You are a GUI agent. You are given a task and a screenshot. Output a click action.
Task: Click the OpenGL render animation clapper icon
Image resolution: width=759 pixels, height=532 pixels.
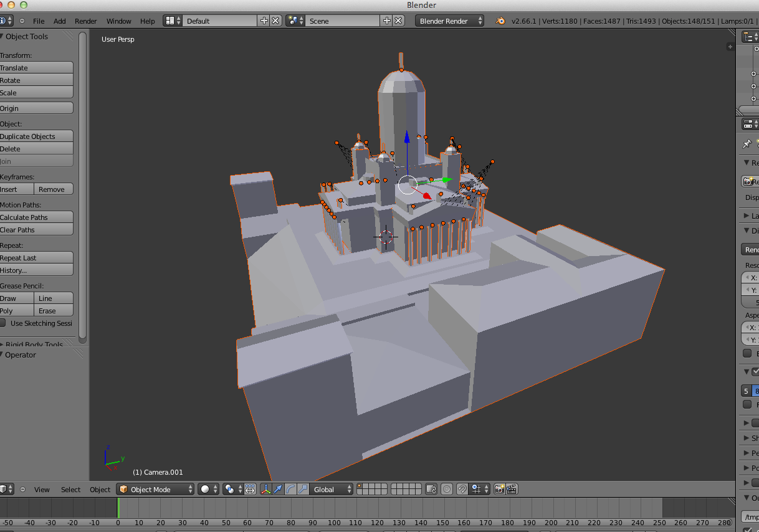pos(512,490)
